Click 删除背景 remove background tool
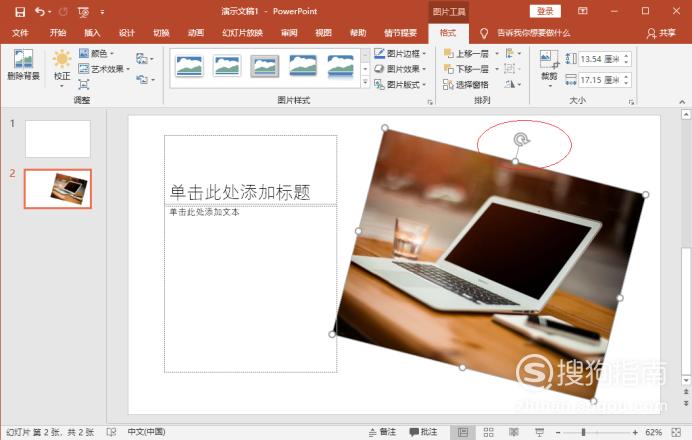 coord(23,65)
